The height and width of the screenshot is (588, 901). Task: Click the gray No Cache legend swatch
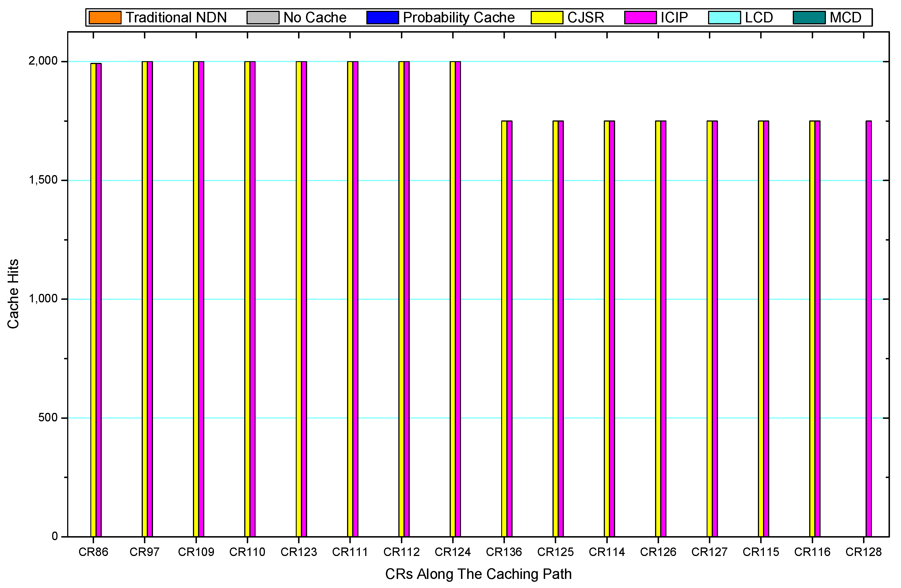click(263, 17)
